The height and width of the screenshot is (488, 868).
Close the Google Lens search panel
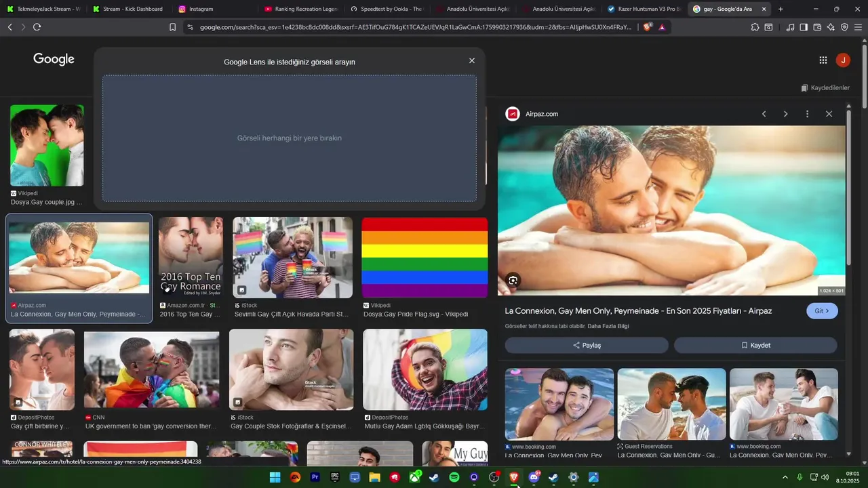pos(472,61)
